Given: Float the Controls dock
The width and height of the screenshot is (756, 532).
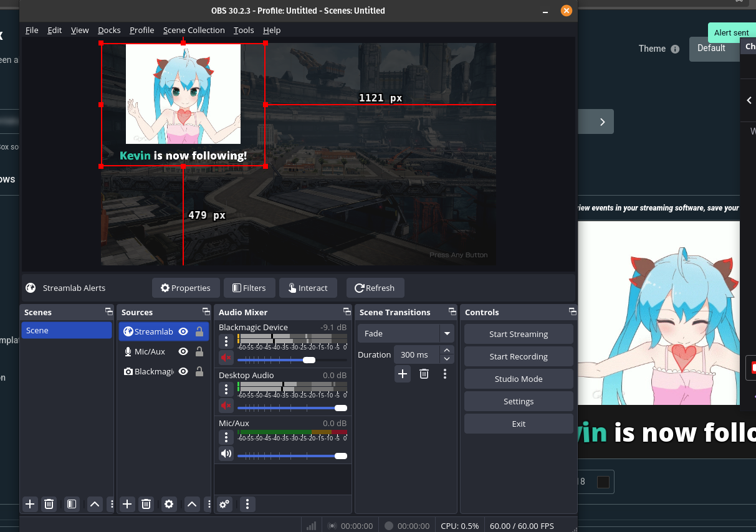Looking at the screenshot, I should coord(572,312).
